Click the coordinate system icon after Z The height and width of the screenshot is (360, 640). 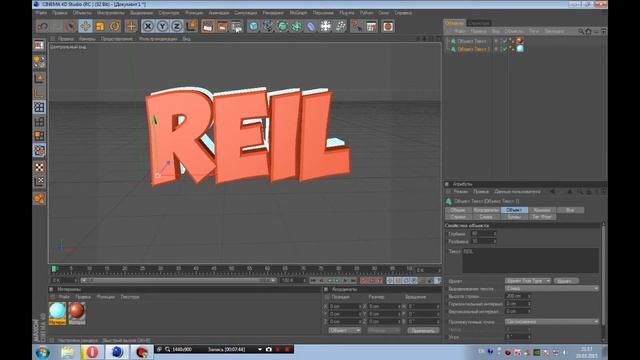191,27
